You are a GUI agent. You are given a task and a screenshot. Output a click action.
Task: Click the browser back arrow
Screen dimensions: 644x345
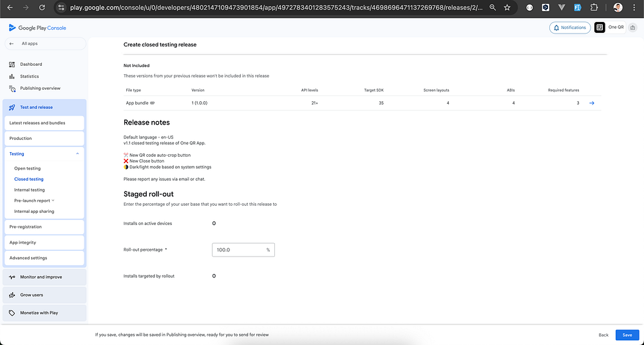click(x=10, y=7)
